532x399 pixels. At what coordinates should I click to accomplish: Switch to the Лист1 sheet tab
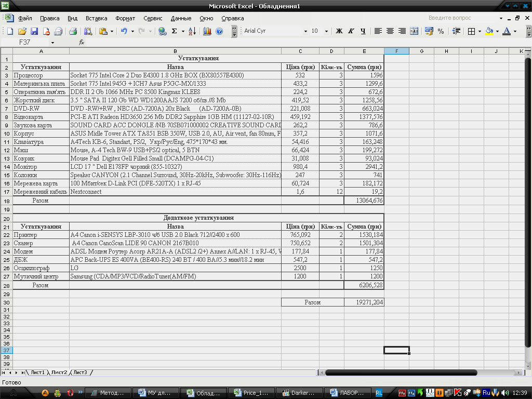pos(37,372)
